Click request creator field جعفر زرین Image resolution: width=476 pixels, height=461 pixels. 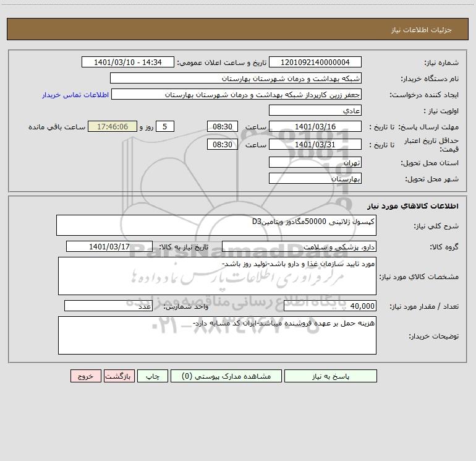click(237, 94)
